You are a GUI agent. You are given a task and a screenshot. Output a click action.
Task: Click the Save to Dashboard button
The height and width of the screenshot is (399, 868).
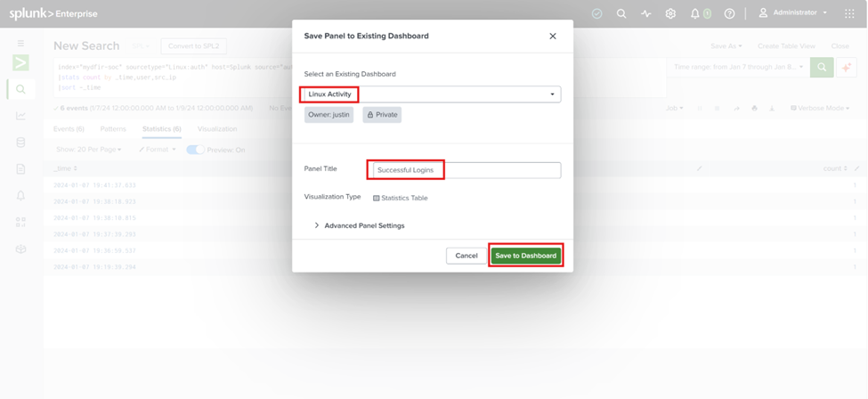pos(526,256)
